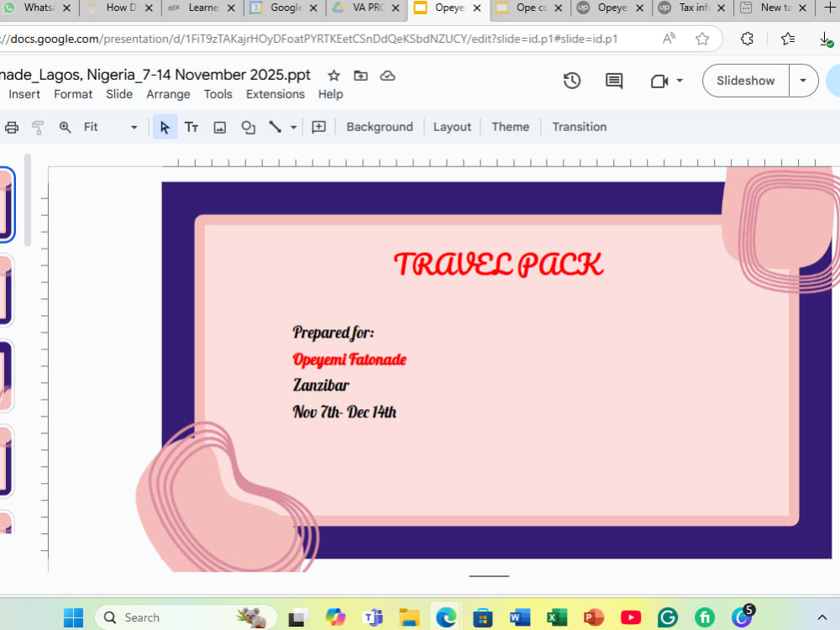
Task: Open the Format menu
Action: [73, 94]
